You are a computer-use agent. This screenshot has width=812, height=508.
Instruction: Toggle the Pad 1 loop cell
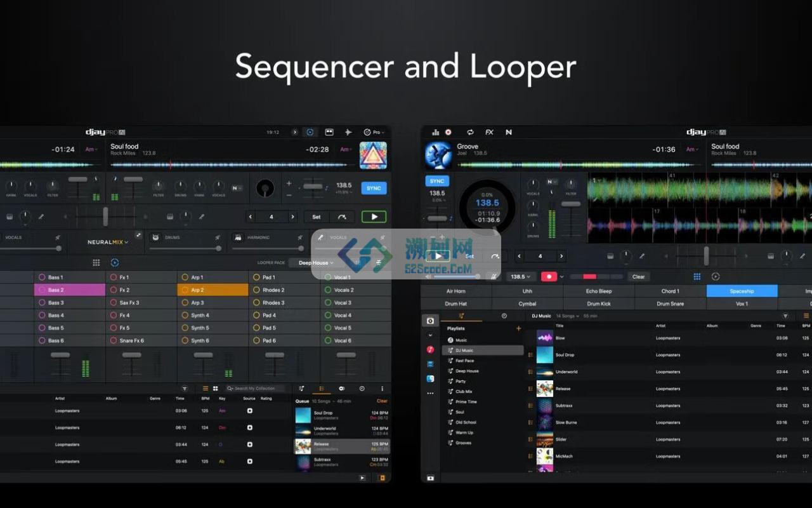285,277
